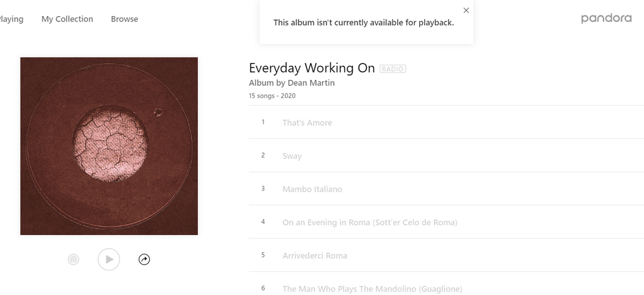Screen dimensions: 644x295
Task: Dismiss the playback unavailable notification
Action: click(x=466, y=10)
